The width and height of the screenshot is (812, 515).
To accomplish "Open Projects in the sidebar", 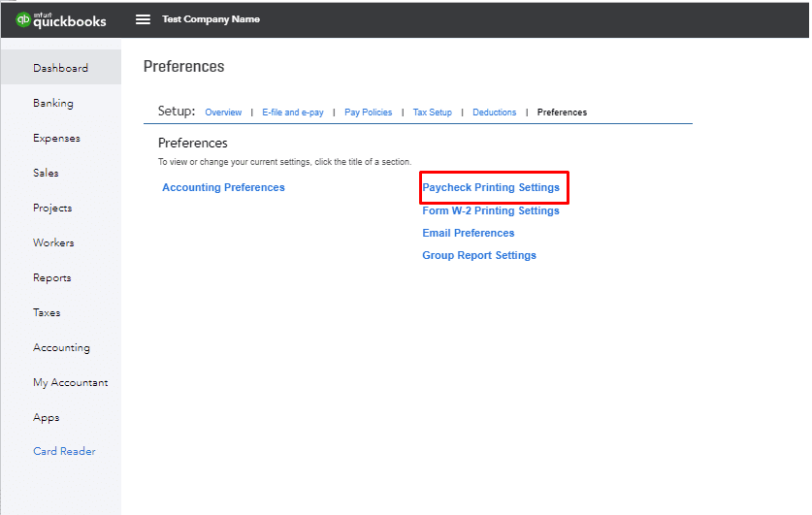I will click(52, 209).
